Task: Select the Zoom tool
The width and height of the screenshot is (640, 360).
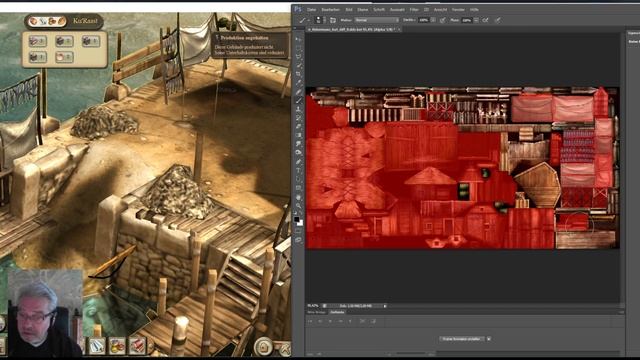Action: 298,206
